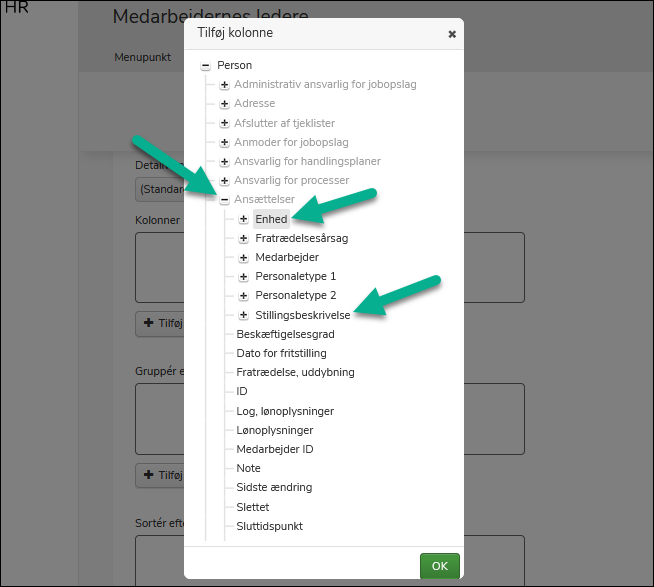This screenshot has width=654, height=587.
Task: Expand the Enhed node
Action: (244, 219)
